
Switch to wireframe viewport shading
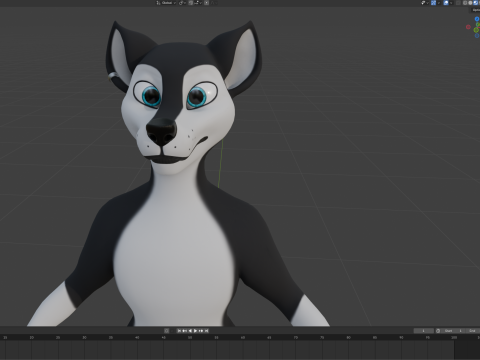[x=465, y=3]
